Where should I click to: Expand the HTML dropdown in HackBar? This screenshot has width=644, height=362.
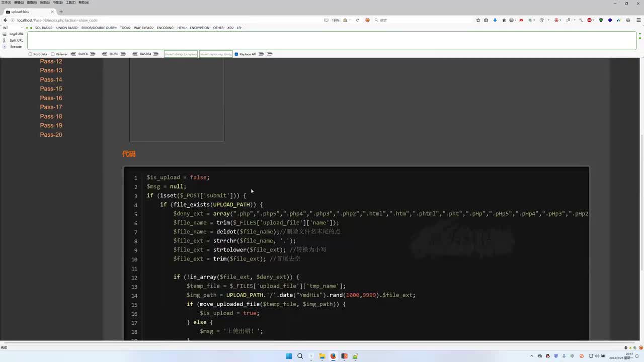pos(182,28)
